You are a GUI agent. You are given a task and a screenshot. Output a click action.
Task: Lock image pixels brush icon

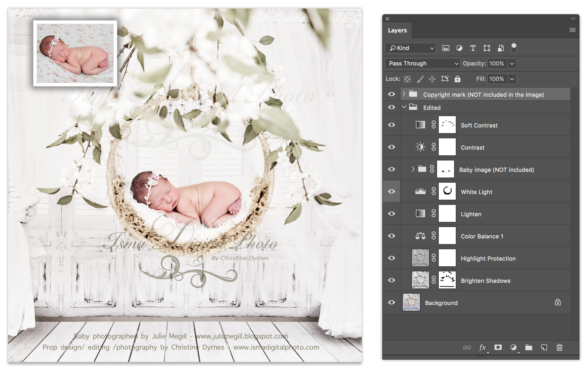pyautogui.click(x=420, y=79)
